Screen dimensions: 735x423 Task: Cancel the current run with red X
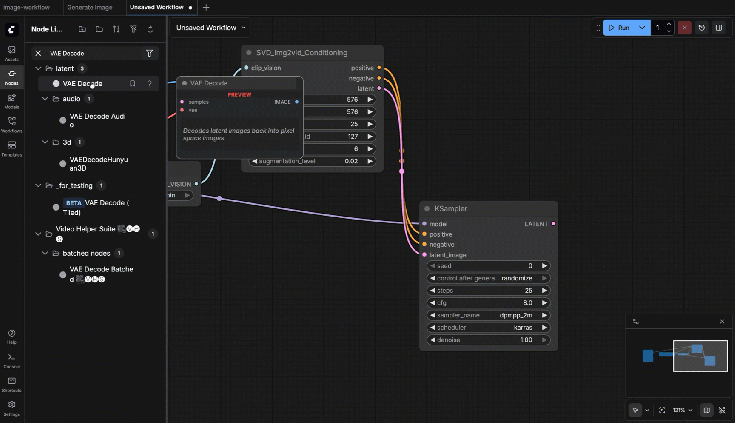684,28
